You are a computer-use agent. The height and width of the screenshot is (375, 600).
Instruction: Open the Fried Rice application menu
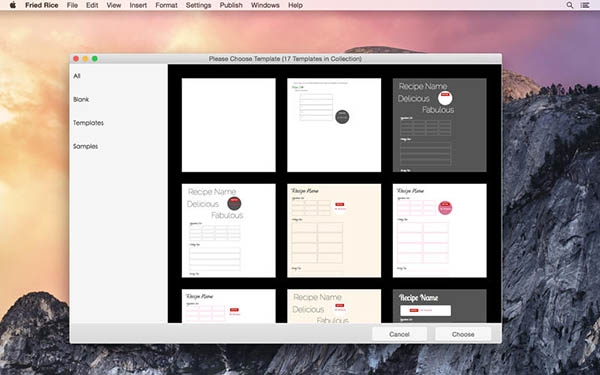click(42, 5)
